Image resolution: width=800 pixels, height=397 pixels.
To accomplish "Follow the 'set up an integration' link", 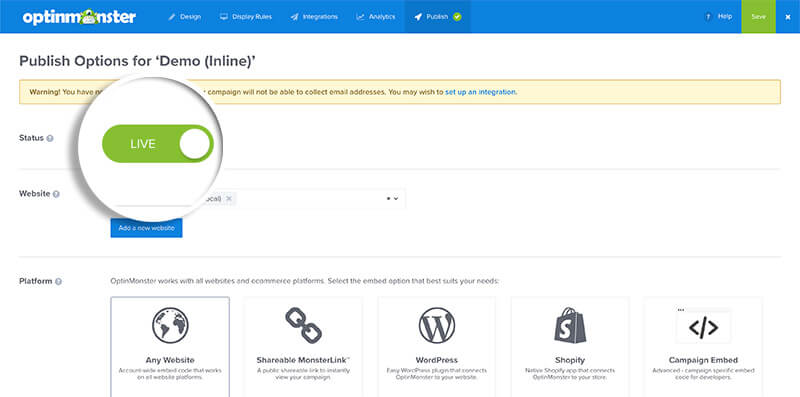I will [480, 92].
